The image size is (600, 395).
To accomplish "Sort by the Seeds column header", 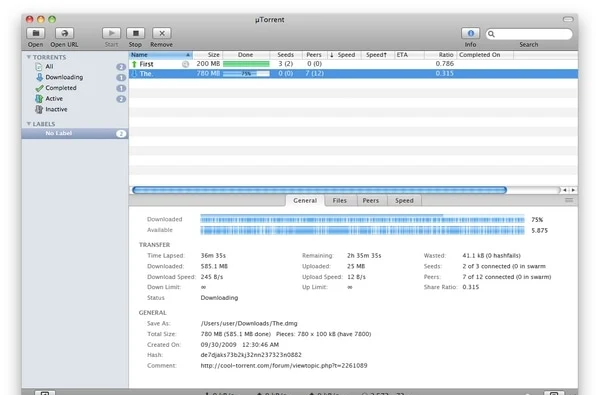I will click(285, 55).
